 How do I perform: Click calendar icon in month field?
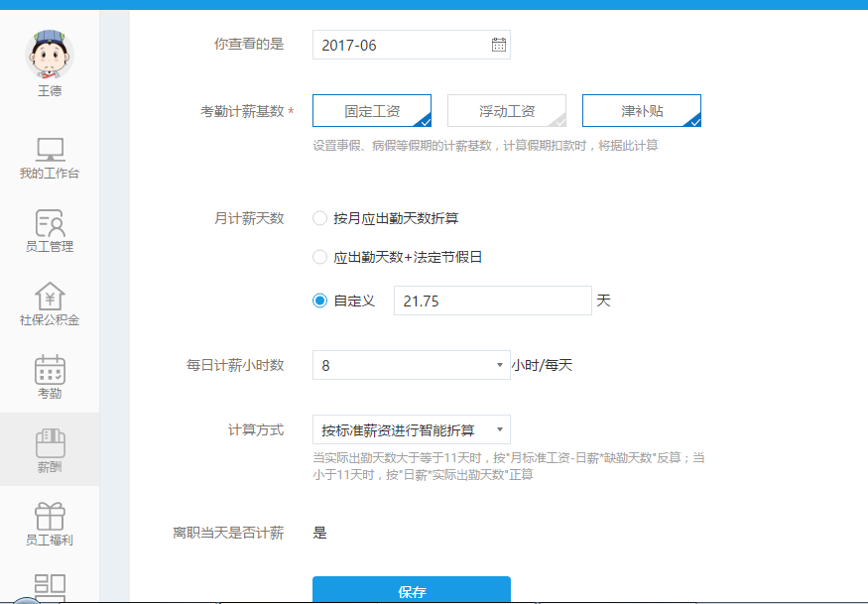498,45
